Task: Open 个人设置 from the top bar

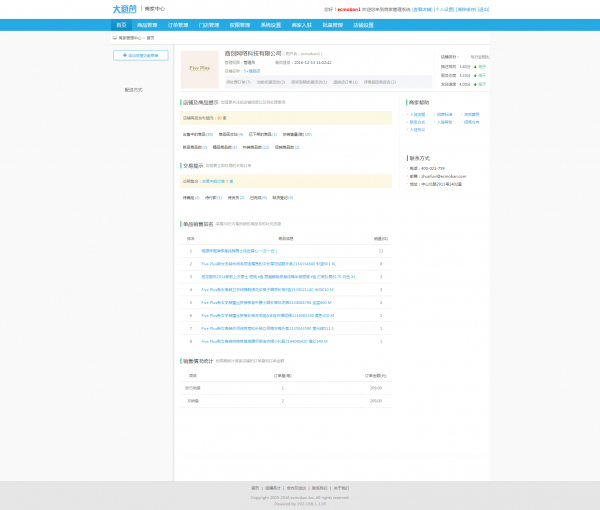Action: pyautogui.click(x=444, y=9)
